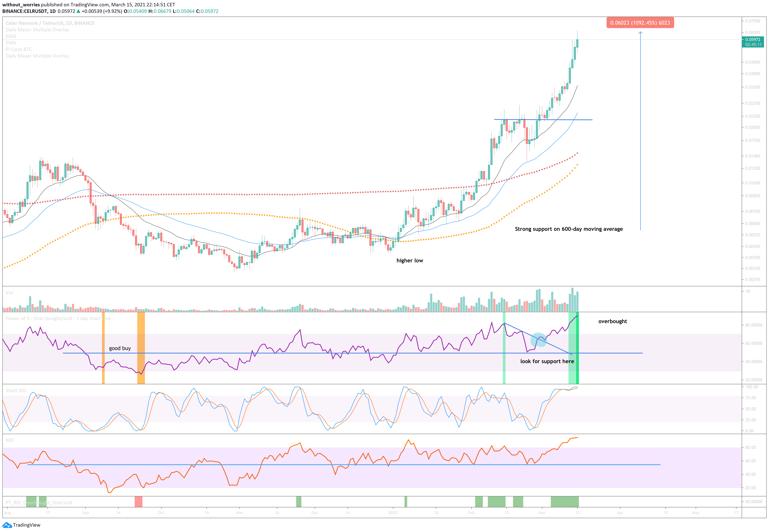769x532 pixels.
Task: Click the 'good buy' annotation
Action: click(x=120, y=348)
